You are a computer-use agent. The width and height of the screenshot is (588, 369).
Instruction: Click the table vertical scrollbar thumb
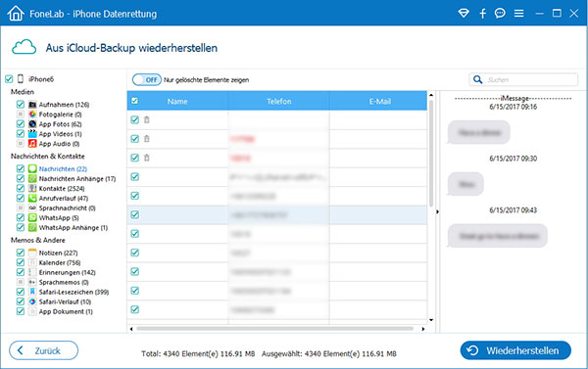(x=431, y=153)
